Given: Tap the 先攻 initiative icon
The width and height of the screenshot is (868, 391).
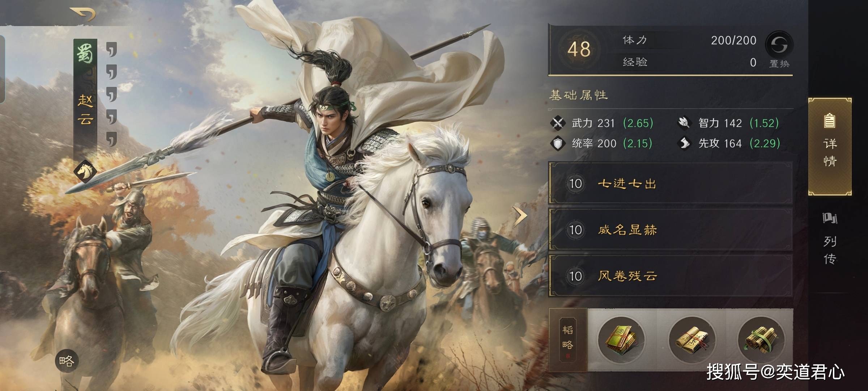Looking at the screenshot, I should pos(684,143).
